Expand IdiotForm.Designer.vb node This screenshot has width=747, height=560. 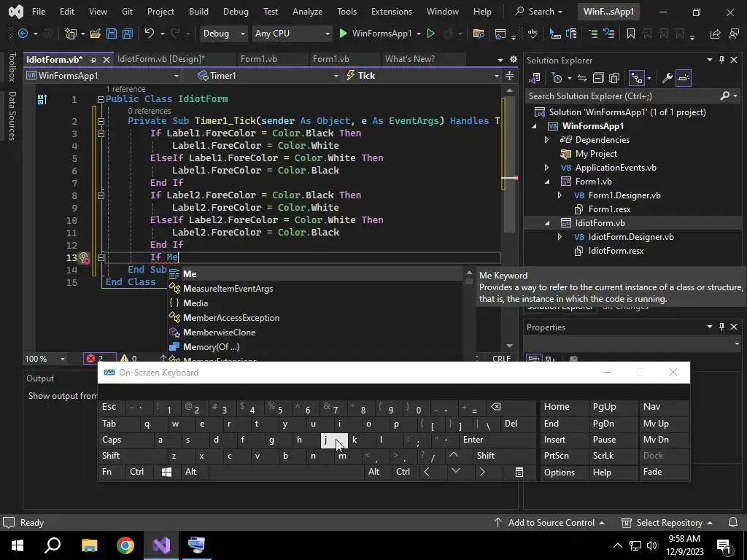coord(560,237)
